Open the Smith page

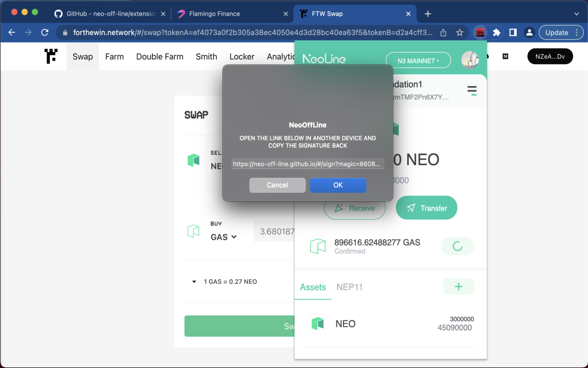coord(206,57)
